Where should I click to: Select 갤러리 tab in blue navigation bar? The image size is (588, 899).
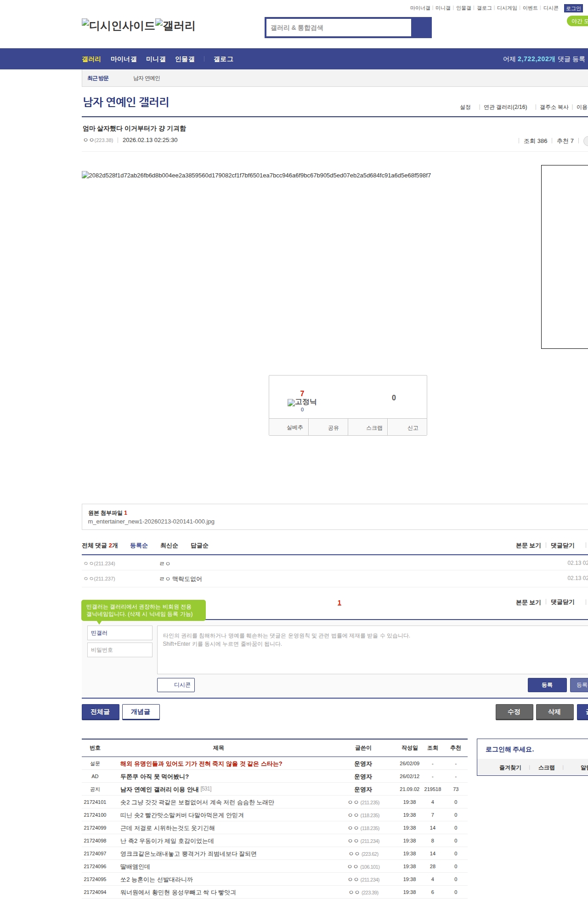(x=91, y=59)
